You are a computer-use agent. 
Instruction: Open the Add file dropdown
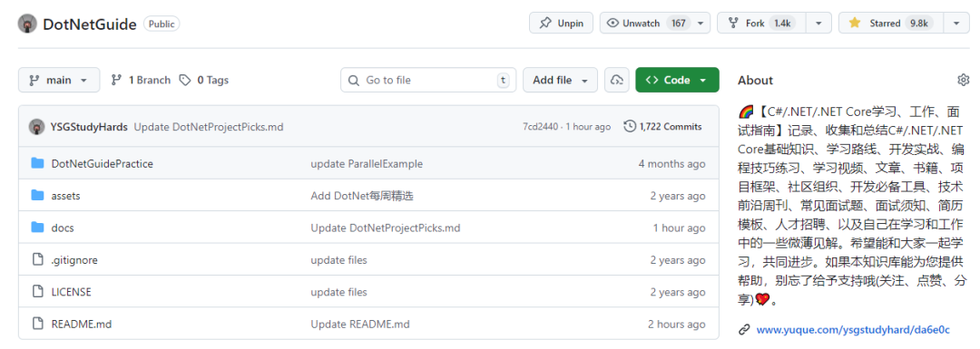tap(560, 80)
